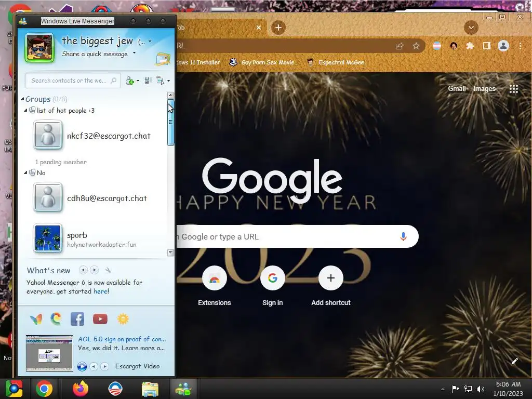This screenshot has width=532, height=399.
Task: Collapse the Groups section
Action: [22, 99]
